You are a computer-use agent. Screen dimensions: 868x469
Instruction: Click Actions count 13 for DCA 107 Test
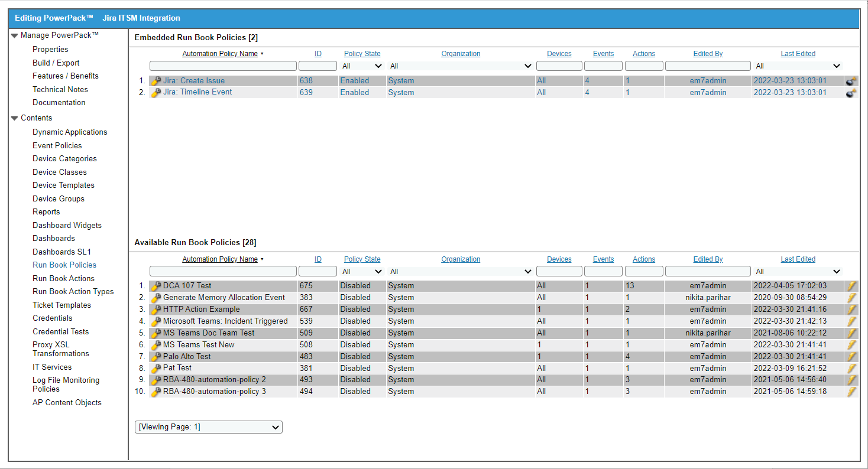[630, 286]
